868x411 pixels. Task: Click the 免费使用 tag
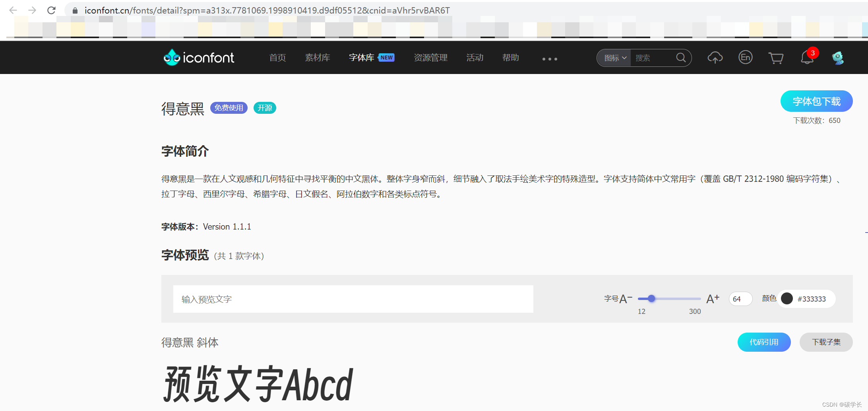(229, 108)
